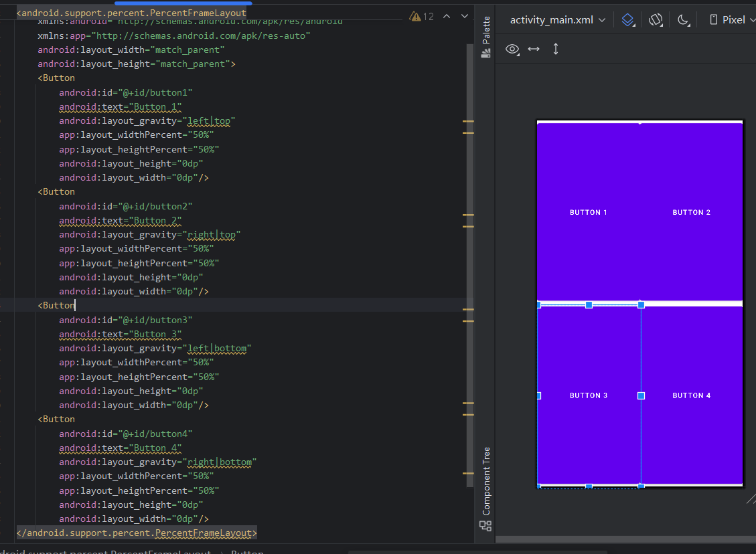Click the right-middle resize handle of Button 3
Viewport: 756px width, 554px height.
coord(641,396)
